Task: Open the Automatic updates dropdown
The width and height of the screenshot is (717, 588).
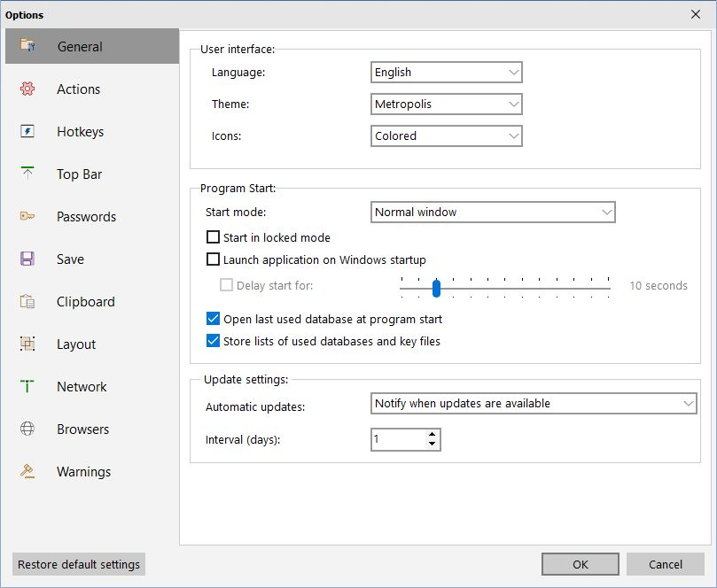Action: 534,404
